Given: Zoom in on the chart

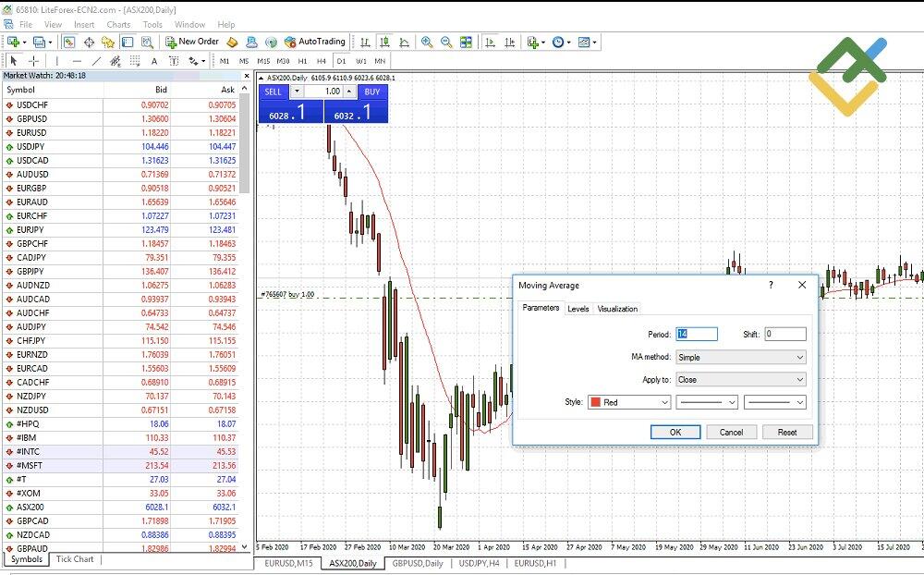Looking at the screenshot, I should 428,42.
